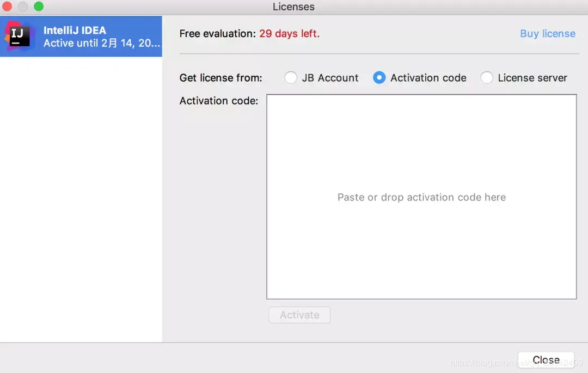
Task: Click the 'Free evaluation:' label
Action: tap(217, 34)
